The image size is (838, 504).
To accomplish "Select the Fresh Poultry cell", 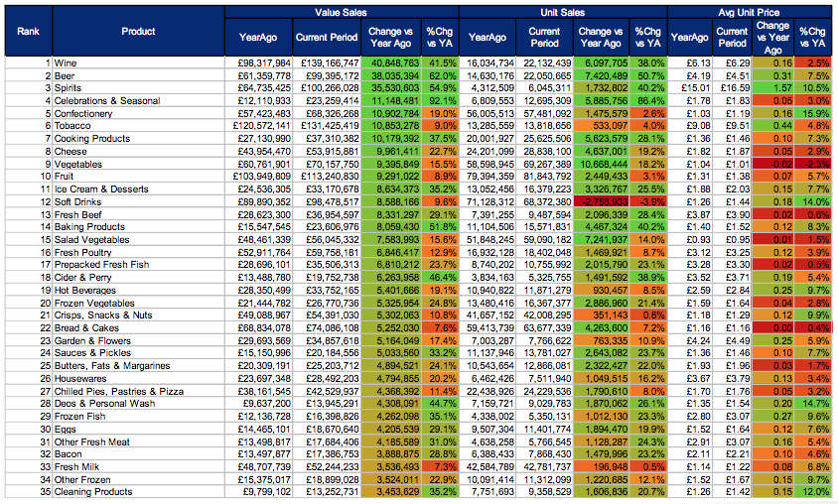I will 138,253.
